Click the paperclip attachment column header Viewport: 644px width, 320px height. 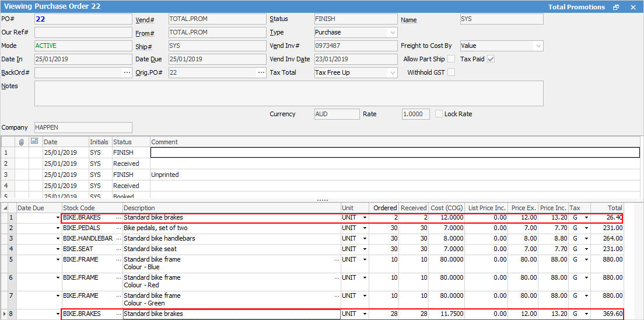[x=22, y=142]
